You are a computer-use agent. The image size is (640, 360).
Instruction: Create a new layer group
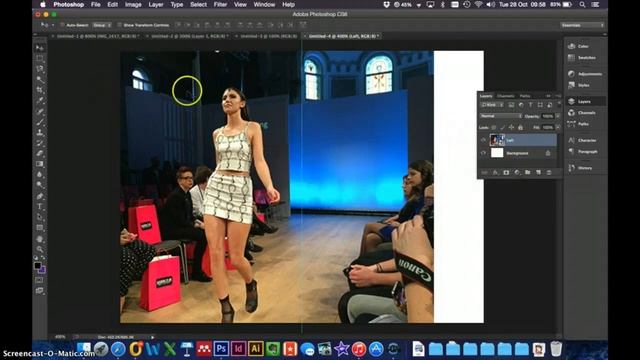point(527,173)
